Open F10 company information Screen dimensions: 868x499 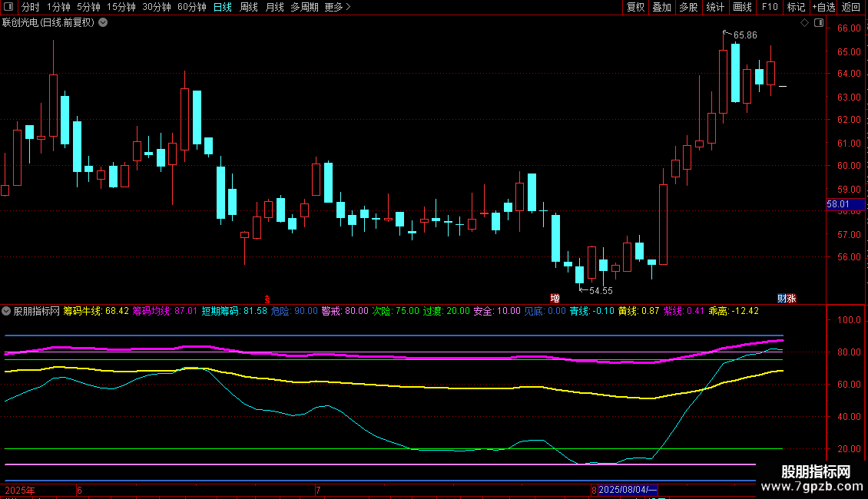[x=769, y=8]
